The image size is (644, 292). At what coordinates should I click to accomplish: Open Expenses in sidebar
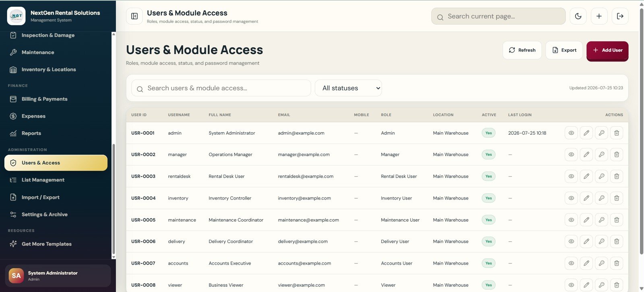[x=56, y=116]
